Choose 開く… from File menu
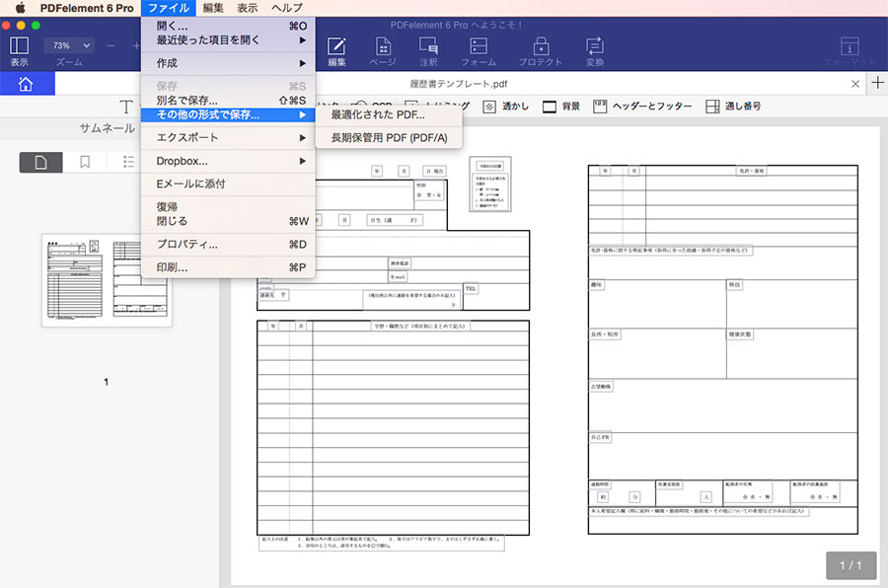Viewport: 888px width, 588px height. click(228, 26)
